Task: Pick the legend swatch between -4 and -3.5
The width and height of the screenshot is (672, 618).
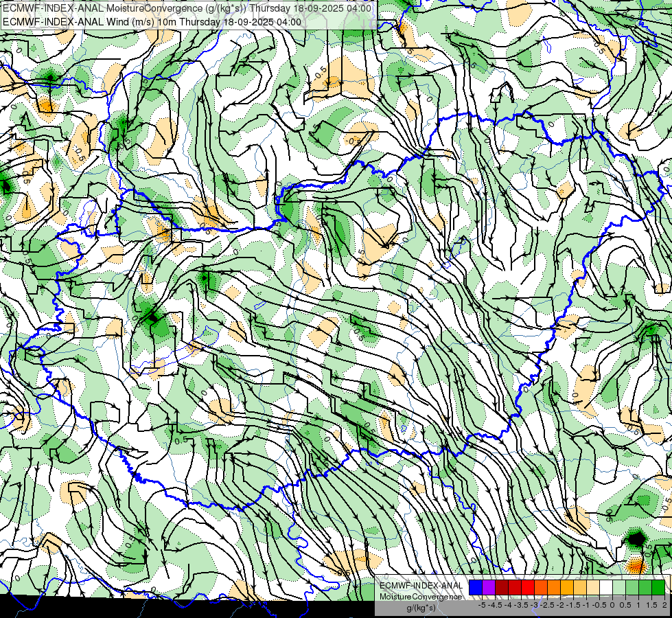Action: pyautogui.click(x=515, y=588)
